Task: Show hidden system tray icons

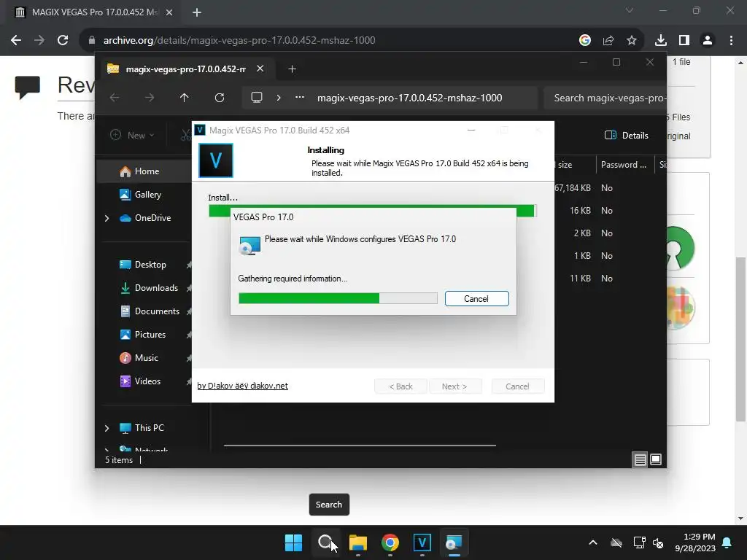Action: 592,542
